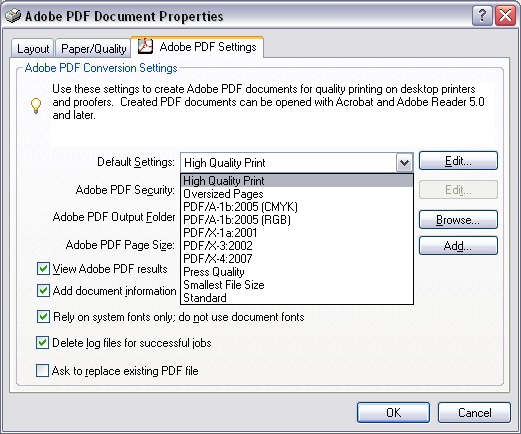Select Press Quality setting

pos(297,272)
